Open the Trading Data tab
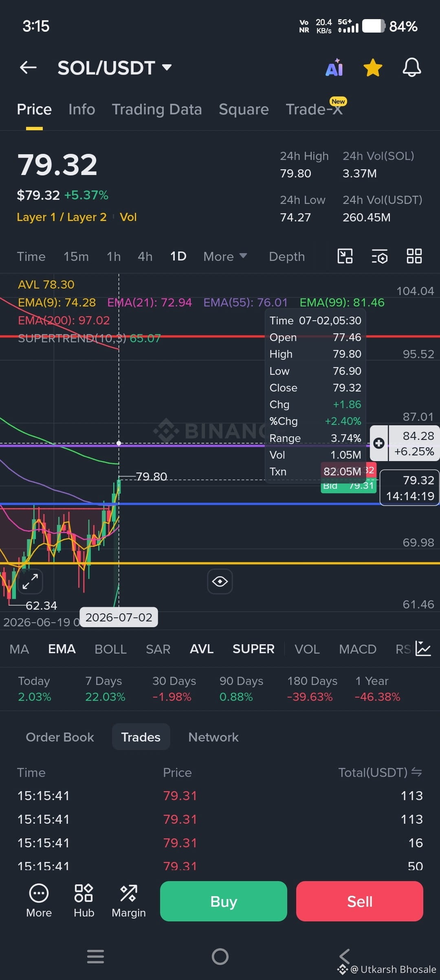Screen dimensions: 440x980 tap(157, 109)
